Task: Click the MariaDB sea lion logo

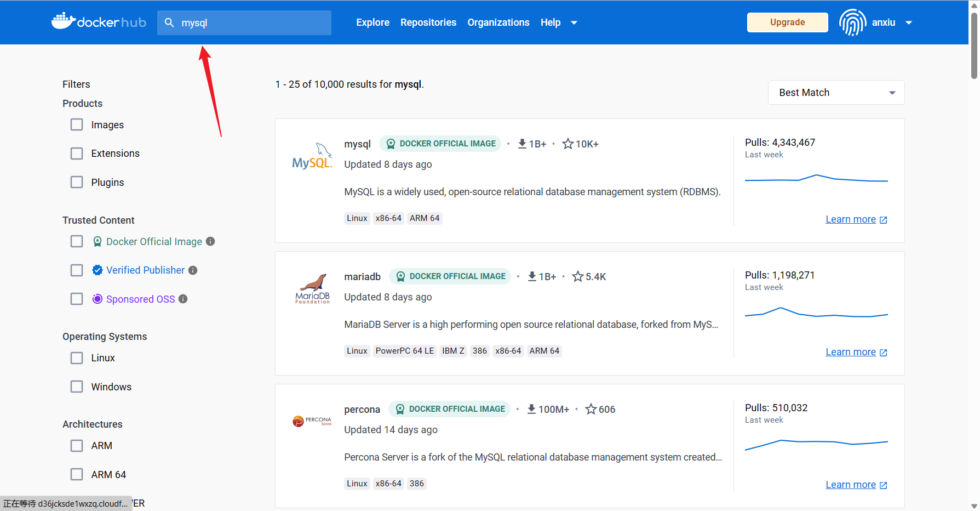Action: 312,289
